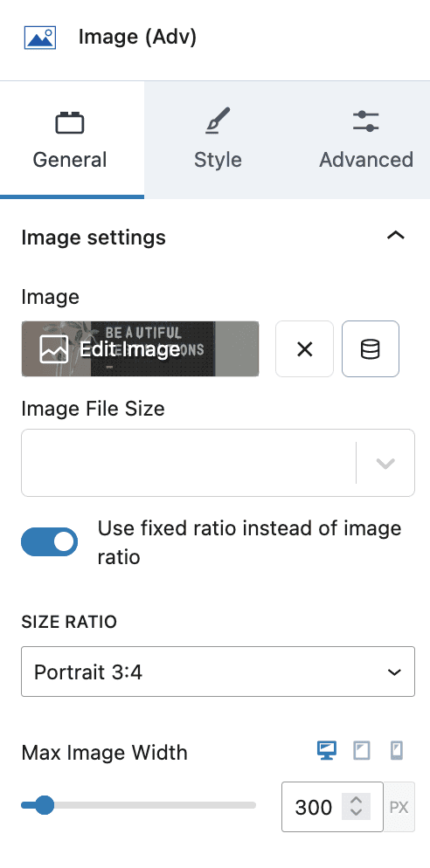Open the dynamic data database icon
Image resolution: width=430 pixels, height=868 pixels.
point(371,349)
